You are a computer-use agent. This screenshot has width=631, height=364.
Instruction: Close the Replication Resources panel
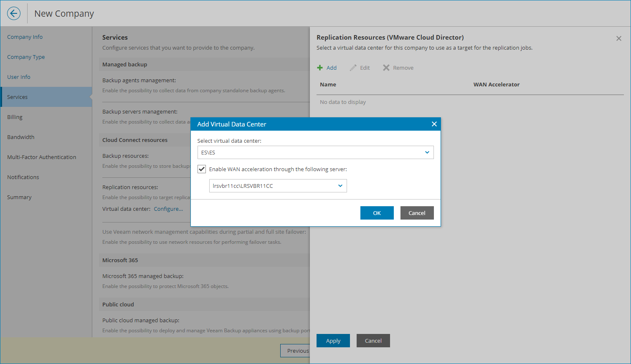point(618,38)
